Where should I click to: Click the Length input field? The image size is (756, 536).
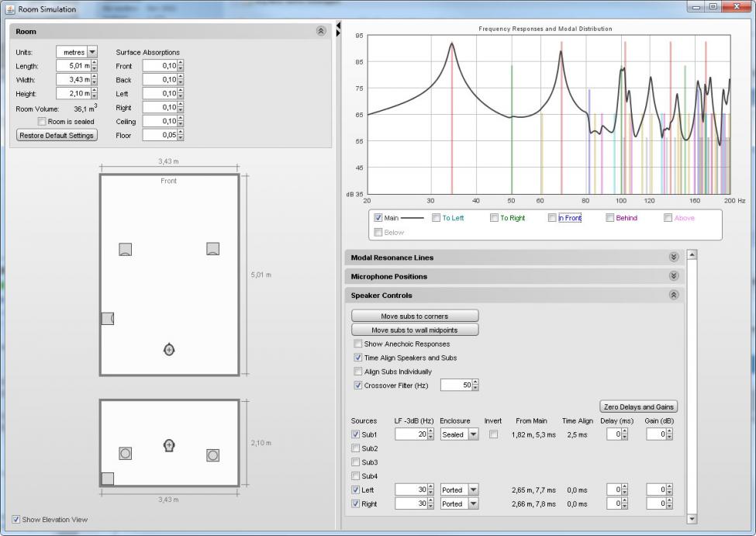[74, 66]
